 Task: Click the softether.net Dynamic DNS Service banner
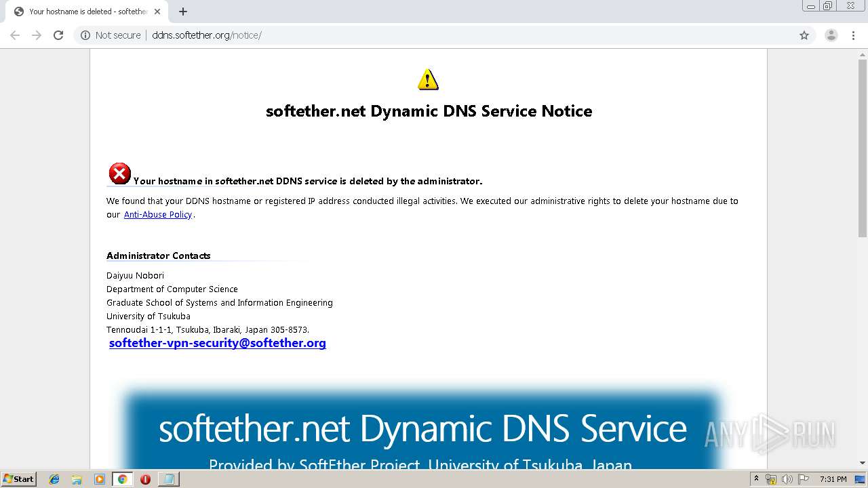pos(422,430)
